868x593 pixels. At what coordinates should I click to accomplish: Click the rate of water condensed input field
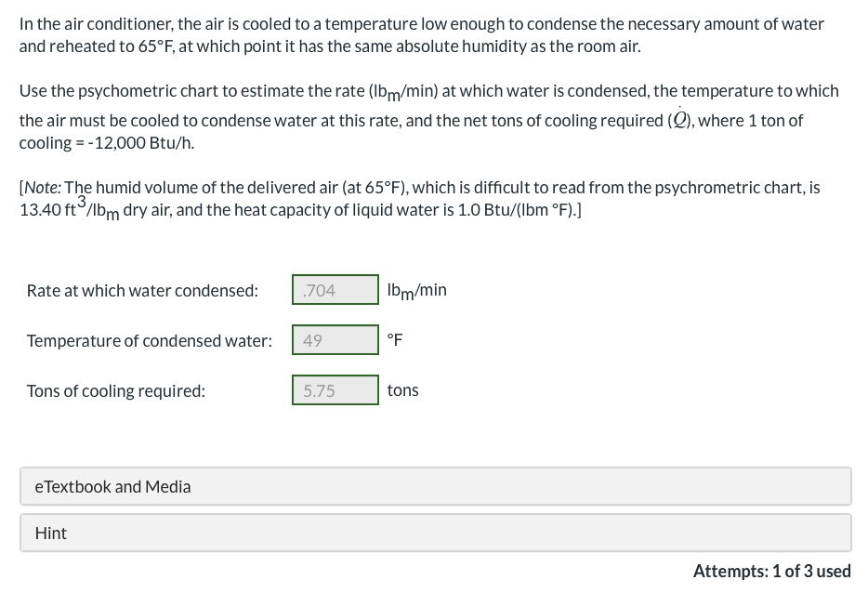point(335,289)
